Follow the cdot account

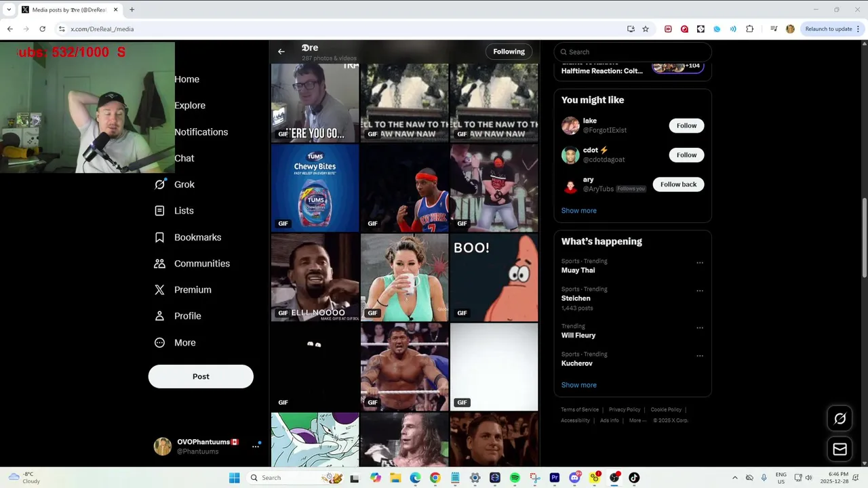(686, 155)
